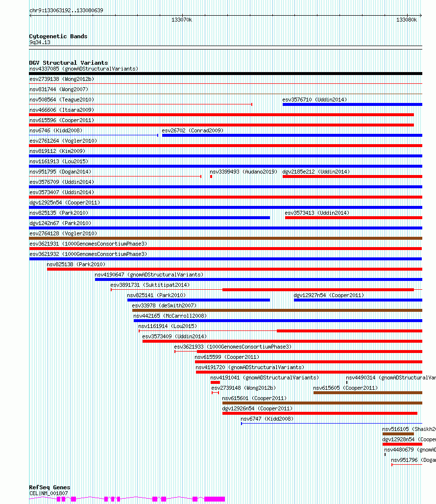Viewport: 436px width, 504px height.
Task: Click the chr9:133063192..133080639 coordinate label
Action: (67, 10)
